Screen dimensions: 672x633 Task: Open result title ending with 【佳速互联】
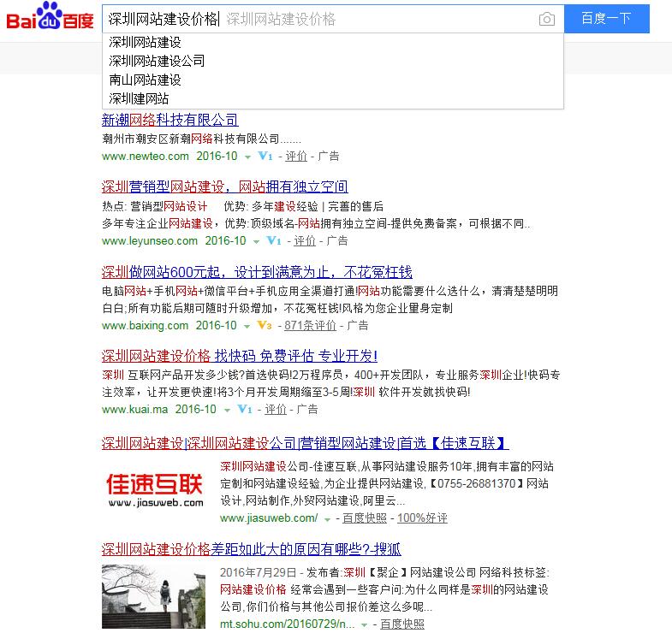[x=305, y=443]
